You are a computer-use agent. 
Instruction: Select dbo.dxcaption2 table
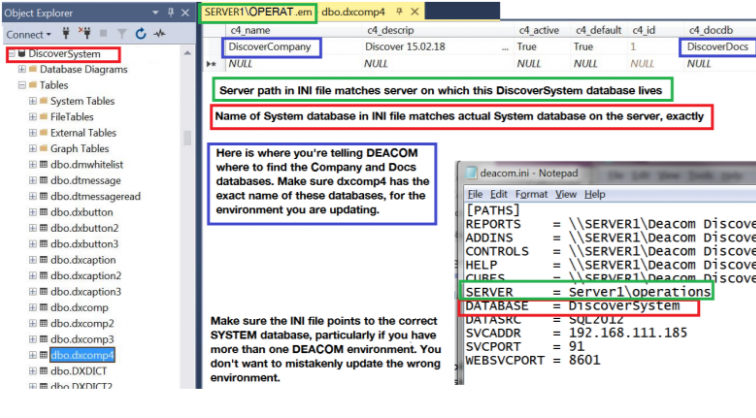(x=86, y=276)
